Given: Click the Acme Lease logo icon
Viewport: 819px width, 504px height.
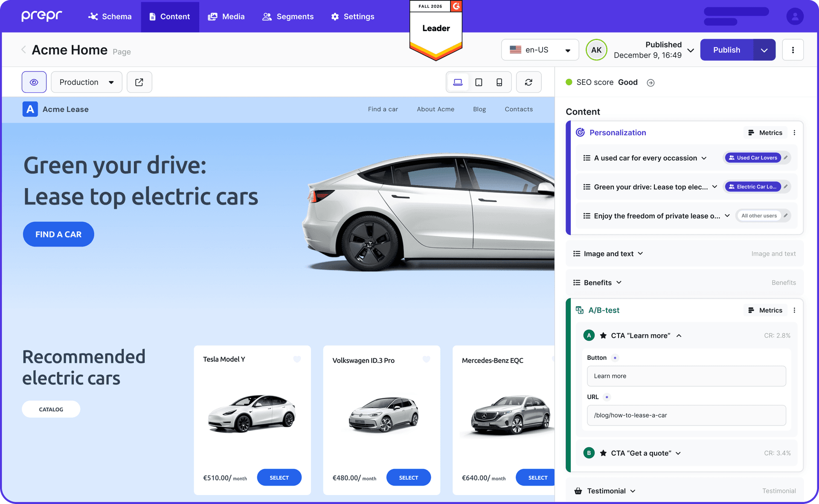Looking at the screenshot, I should pos(30,109).
